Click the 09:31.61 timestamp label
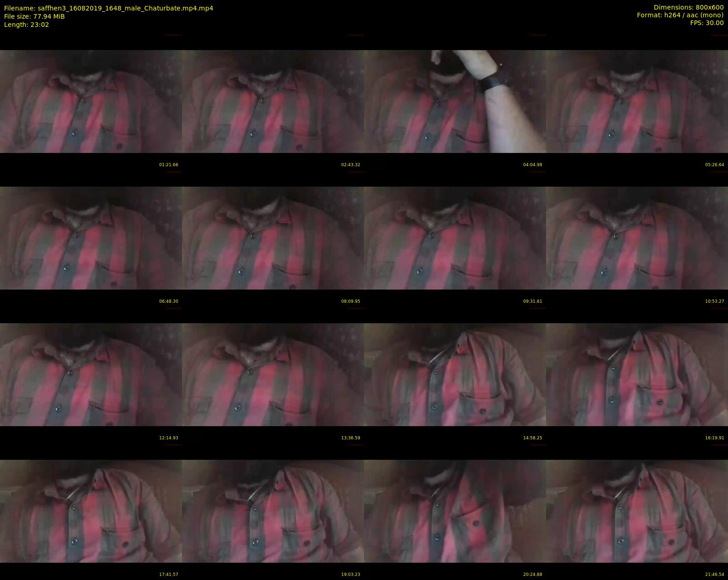 (533, 301)
